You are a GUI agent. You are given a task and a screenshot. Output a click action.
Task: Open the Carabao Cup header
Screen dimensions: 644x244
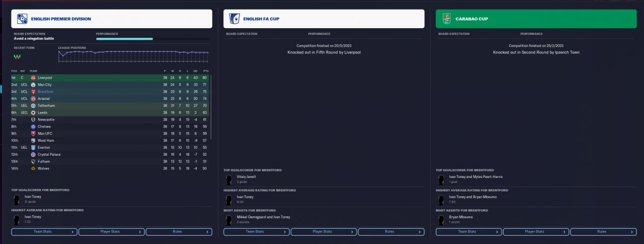point(536,19)
